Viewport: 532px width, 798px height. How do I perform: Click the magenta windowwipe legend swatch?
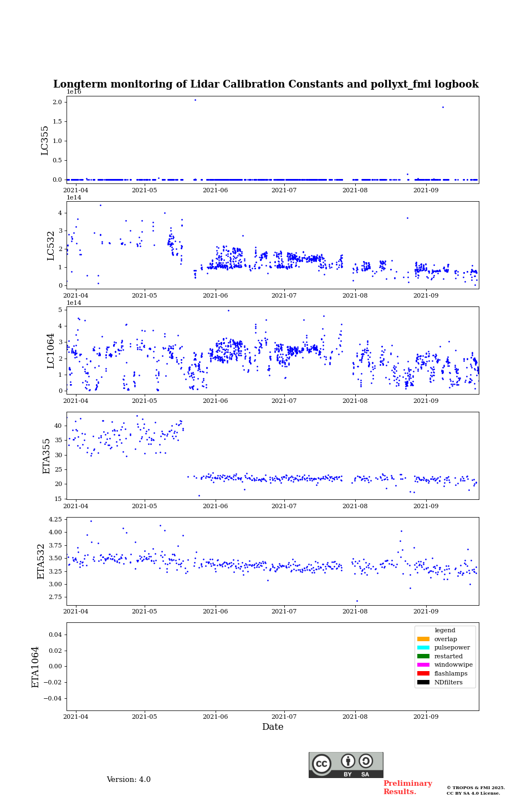click(423, 665)
